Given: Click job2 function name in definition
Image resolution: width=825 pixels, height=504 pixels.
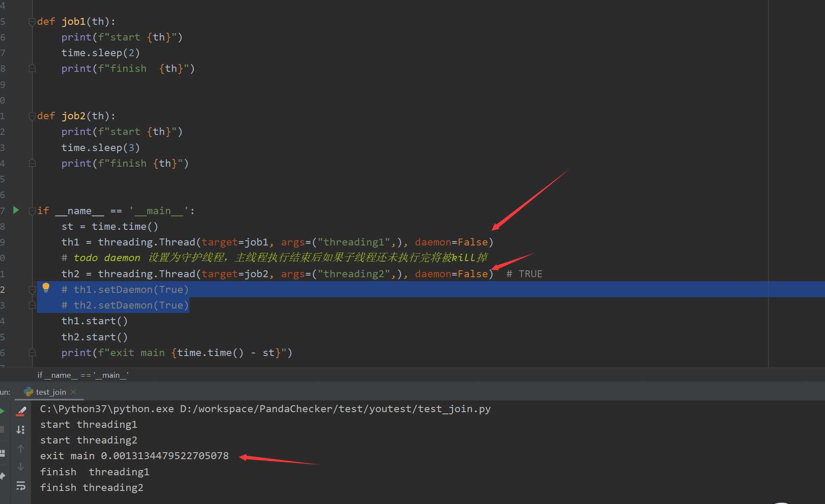Looking at the screenshot, I should click(74, 116).
